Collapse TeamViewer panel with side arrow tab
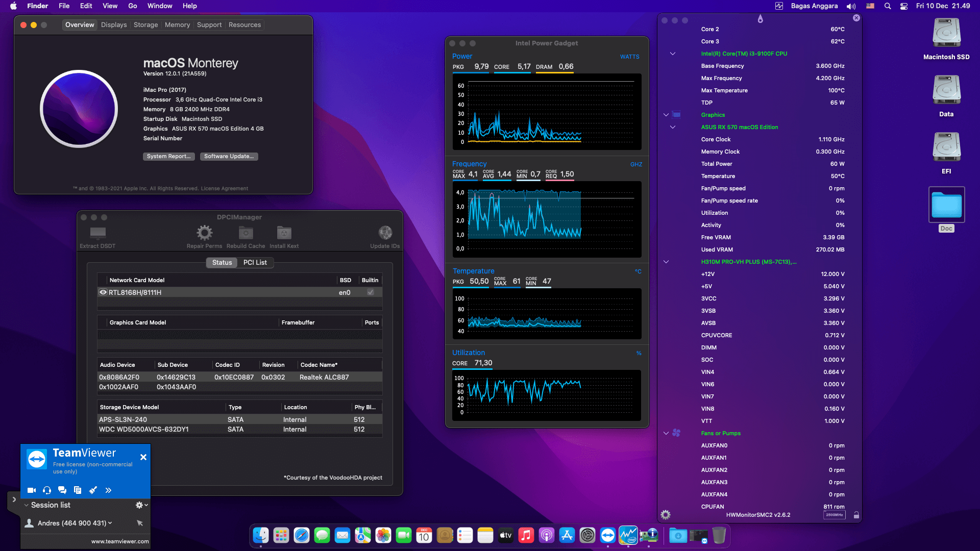 14,500
